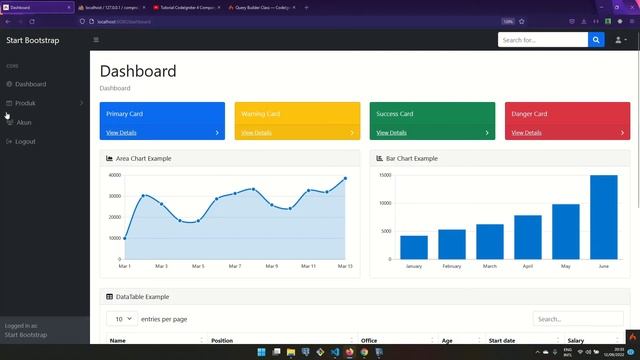Screen dimensions: 640x360
Task: Click the Search for... input field
Action: pyautogui.click(x=543, y=40)
